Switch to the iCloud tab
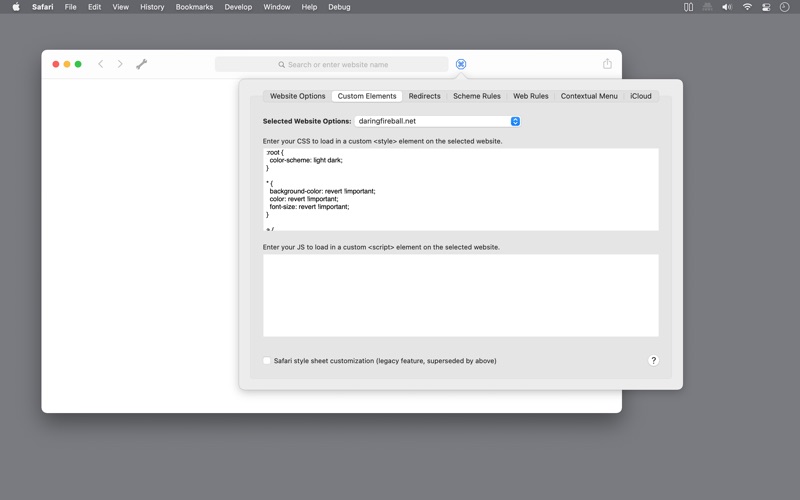Image resolution: width=800 pixels, height=500 pixels. [x=641, y=96]
